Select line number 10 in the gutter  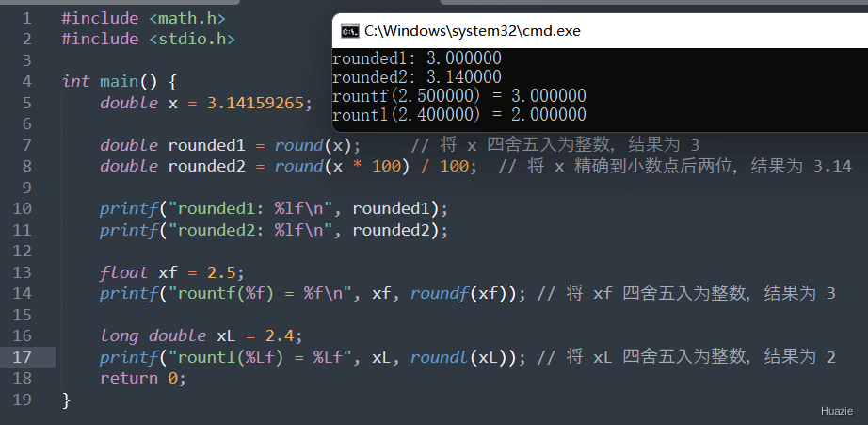(x=22, y=208)
